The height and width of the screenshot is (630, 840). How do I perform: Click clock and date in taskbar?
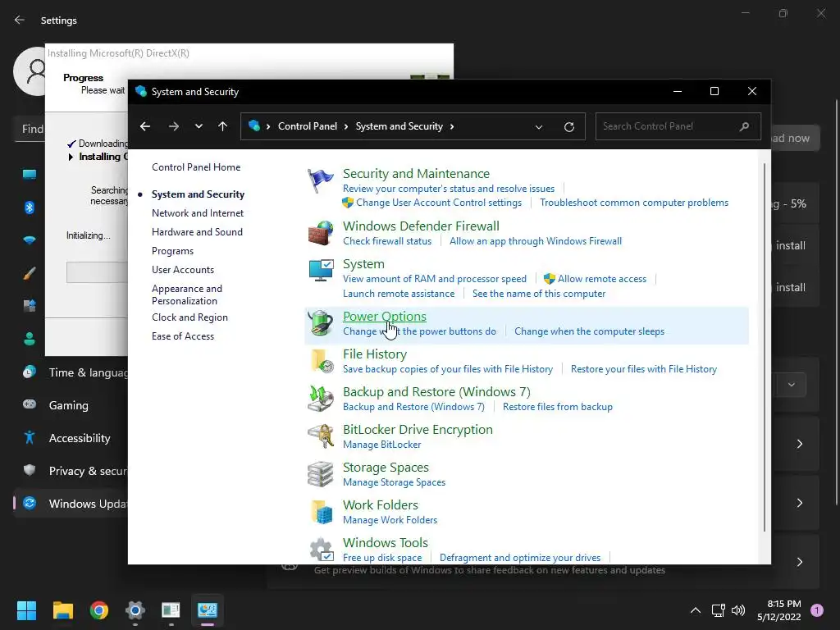pyautogui.click(x=779, y=610)
